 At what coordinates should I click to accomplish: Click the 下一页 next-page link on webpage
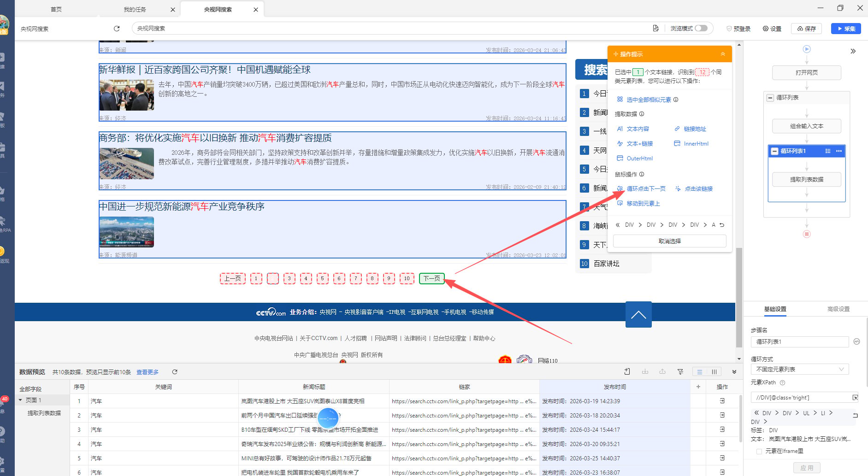click(x=432, y=278)
